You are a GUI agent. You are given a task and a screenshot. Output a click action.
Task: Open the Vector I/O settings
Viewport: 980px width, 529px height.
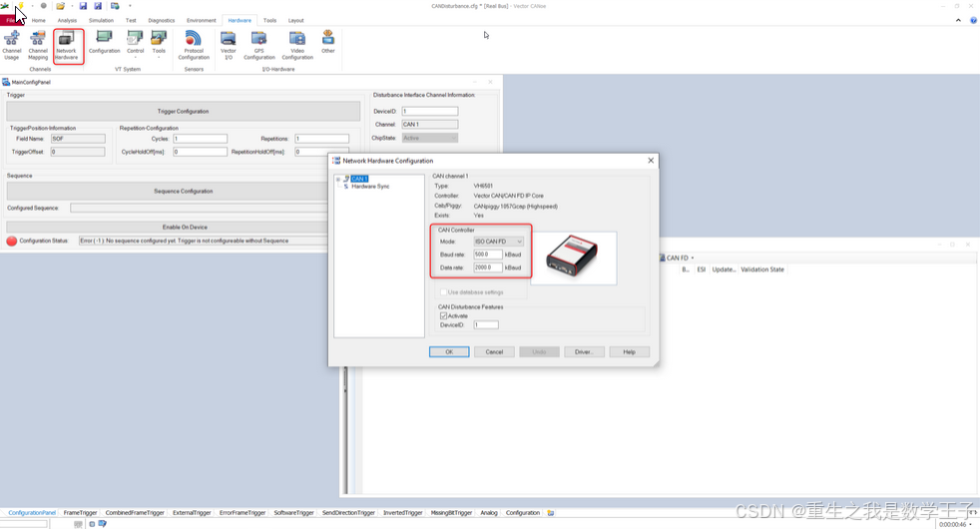click(x=229, y=46)
